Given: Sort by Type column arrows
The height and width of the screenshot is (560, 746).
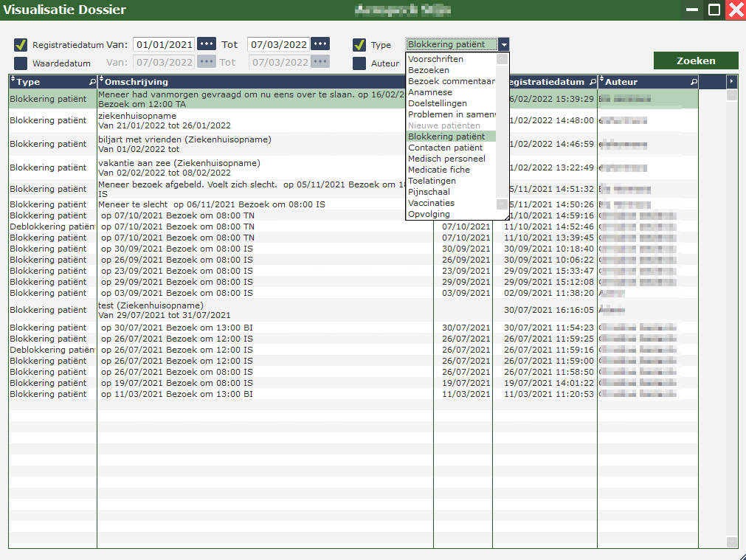Looking at the screenshot, I should (13, 81).
